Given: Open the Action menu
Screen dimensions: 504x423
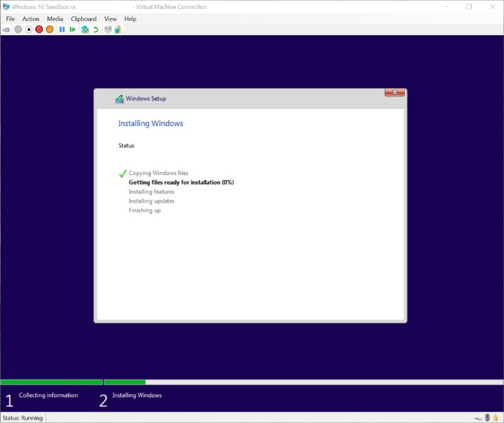Looking at the screenshot, I should click(31, 19).
